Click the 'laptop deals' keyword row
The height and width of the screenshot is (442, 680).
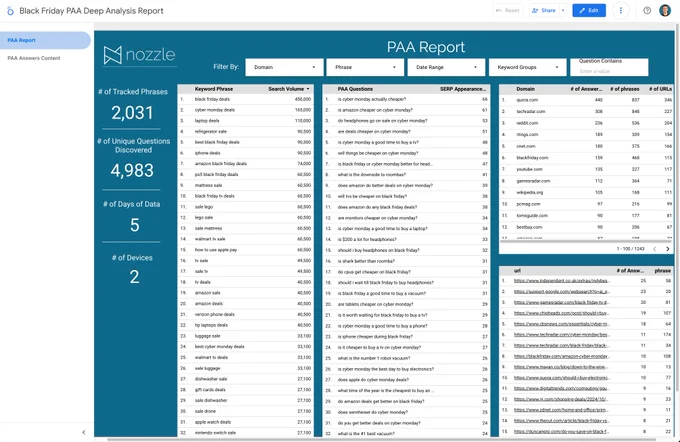pyautogui.click(x=245, y=121)
